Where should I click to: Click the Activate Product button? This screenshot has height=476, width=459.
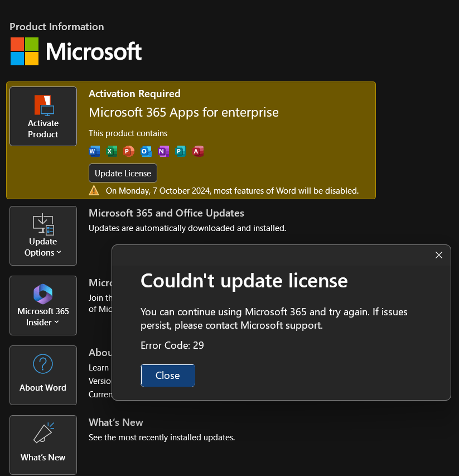[x=43, y=116]
